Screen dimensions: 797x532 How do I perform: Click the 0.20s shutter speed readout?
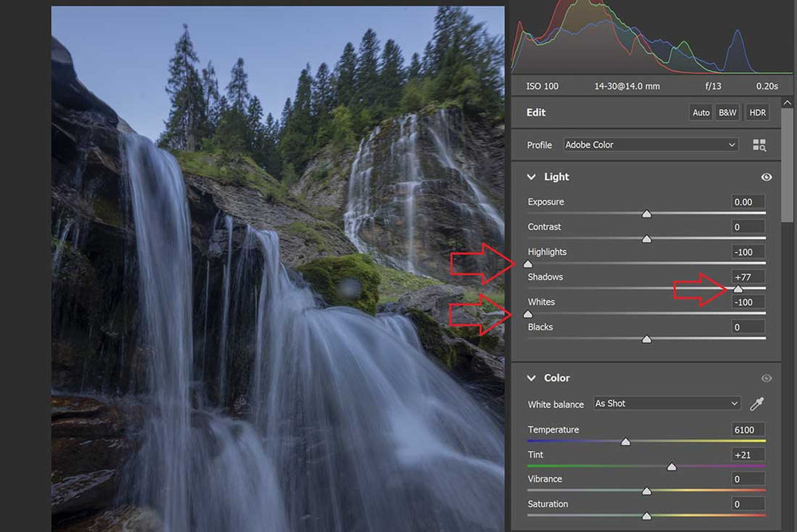pyautogui.click(x=767, y=86)
